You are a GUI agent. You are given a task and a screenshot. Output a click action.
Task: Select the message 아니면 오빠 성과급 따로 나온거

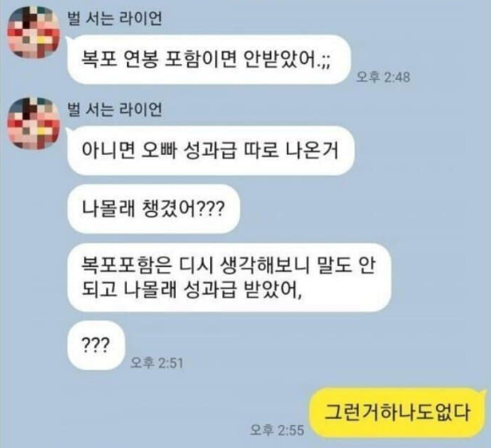(x=211, y=150)
